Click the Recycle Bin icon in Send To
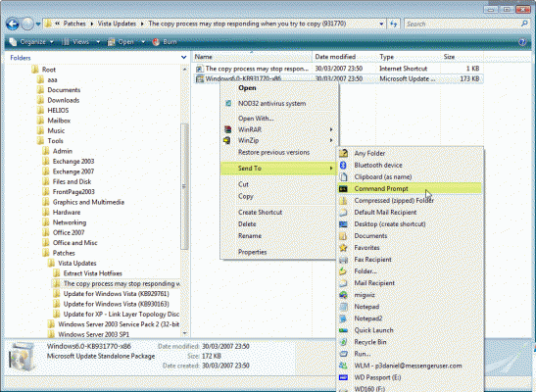536x392 pixels. click(343, 342)
